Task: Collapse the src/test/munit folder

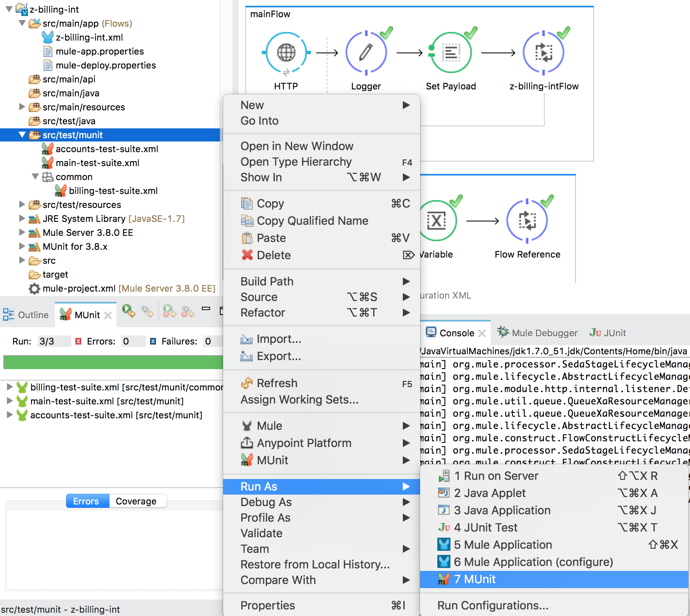Action: tap(23, 135)
